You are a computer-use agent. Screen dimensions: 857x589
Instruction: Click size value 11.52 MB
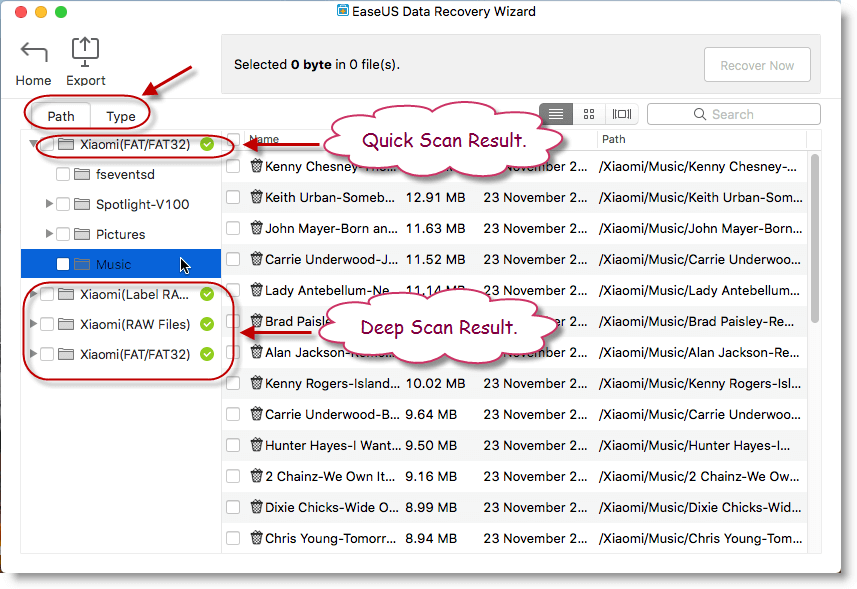pyautogui.click(x=436, y=259)
